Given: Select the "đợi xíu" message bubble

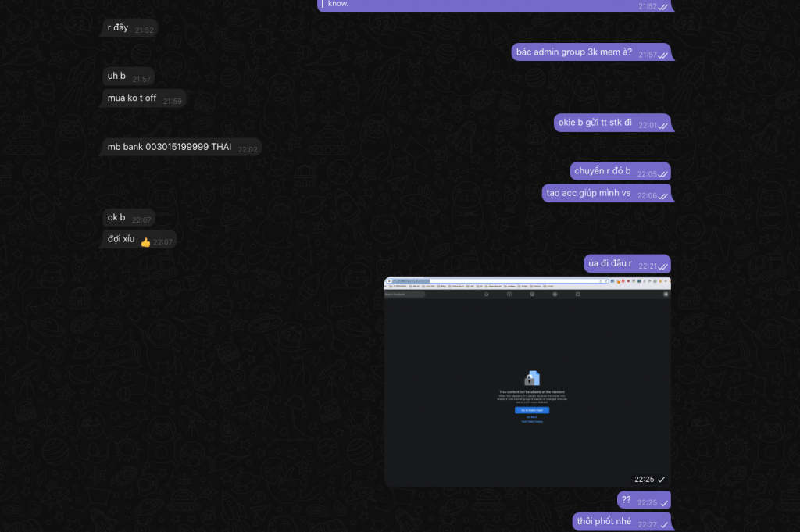Looking at the screenshot, I should [122, 239].
